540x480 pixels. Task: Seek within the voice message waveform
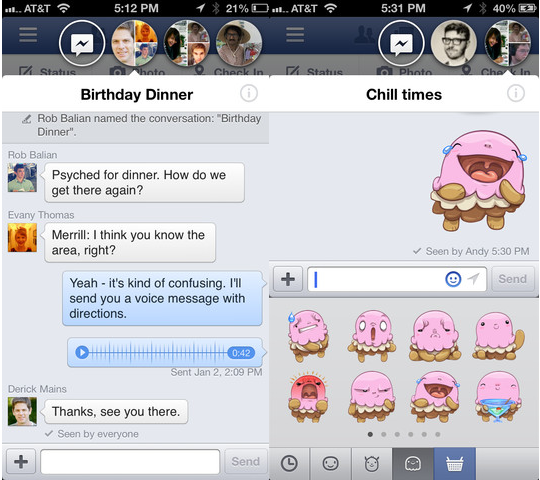click(158, 352)
